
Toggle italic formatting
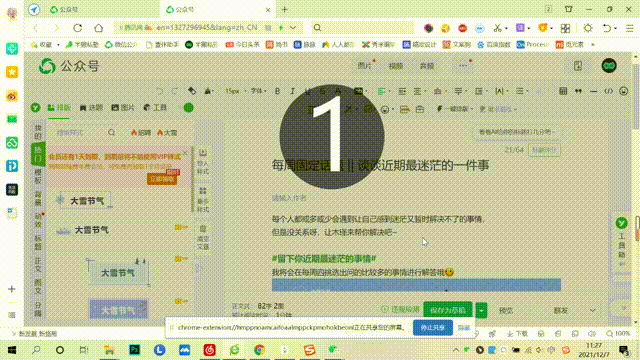(x=292, y=91)
